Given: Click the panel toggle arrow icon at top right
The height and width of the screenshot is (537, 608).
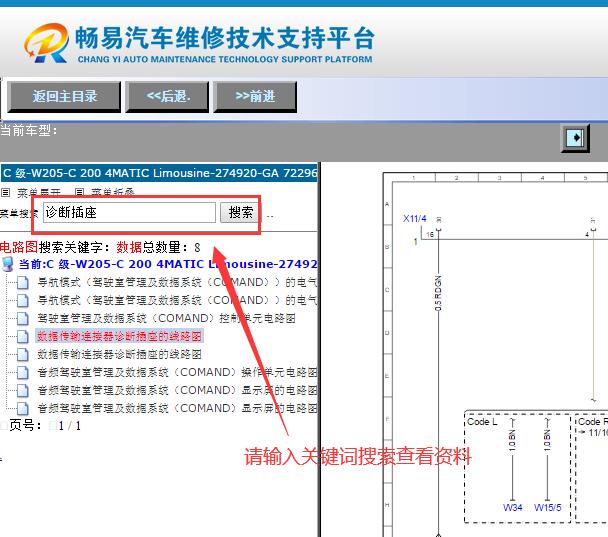Looking at the screenshot, I should (575, 138).
